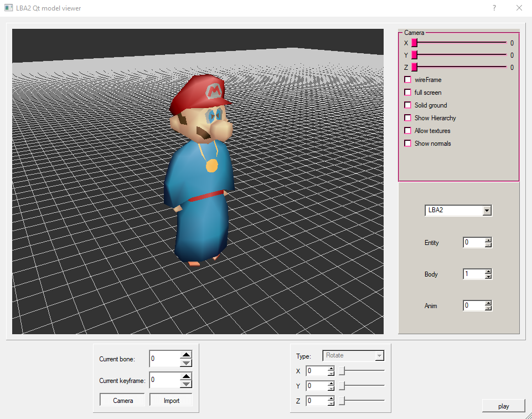This screenshot has width=532, height=419.
Task: Increment Current bone with up arrow
Action: click(186, 355)
